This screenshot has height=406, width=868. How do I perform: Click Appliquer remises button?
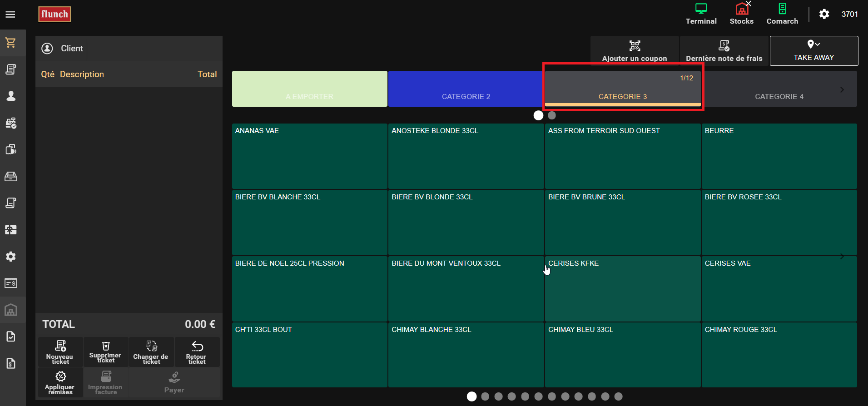tap(60, 382)
